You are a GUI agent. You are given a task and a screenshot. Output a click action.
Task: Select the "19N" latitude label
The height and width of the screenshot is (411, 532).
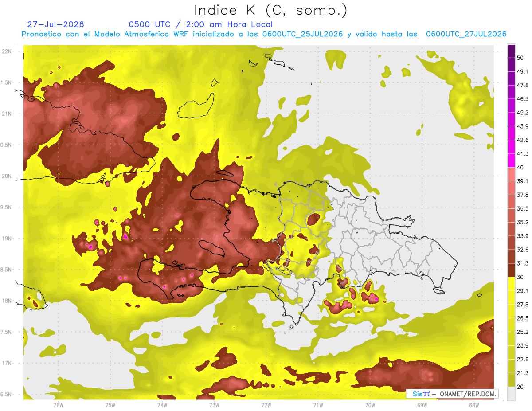pos(8,239)
